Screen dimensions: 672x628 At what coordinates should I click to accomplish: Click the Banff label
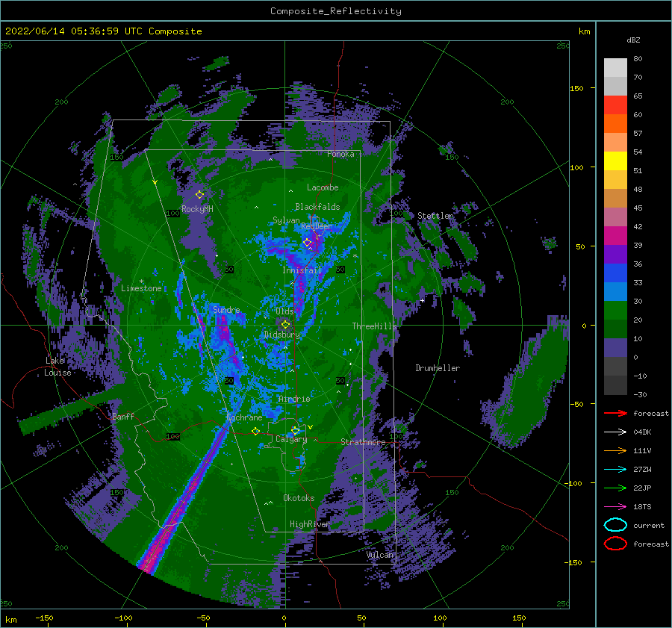[123, 416]
